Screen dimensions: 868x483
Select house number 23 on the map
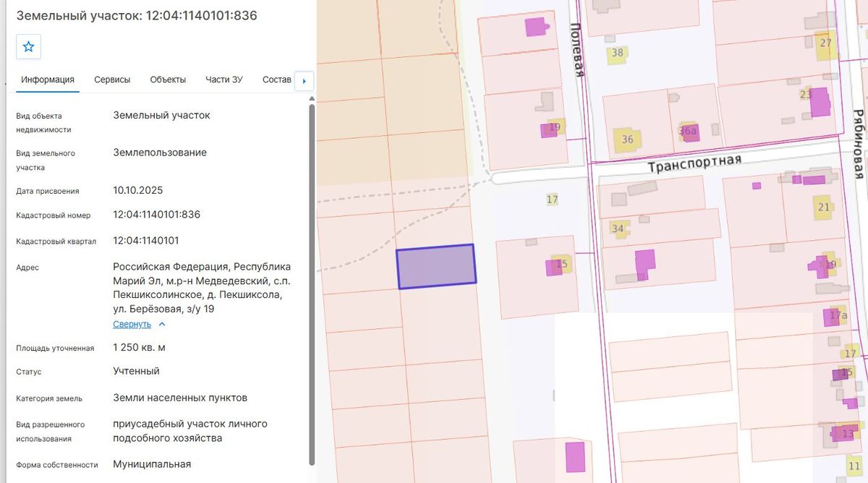point(806,95)
